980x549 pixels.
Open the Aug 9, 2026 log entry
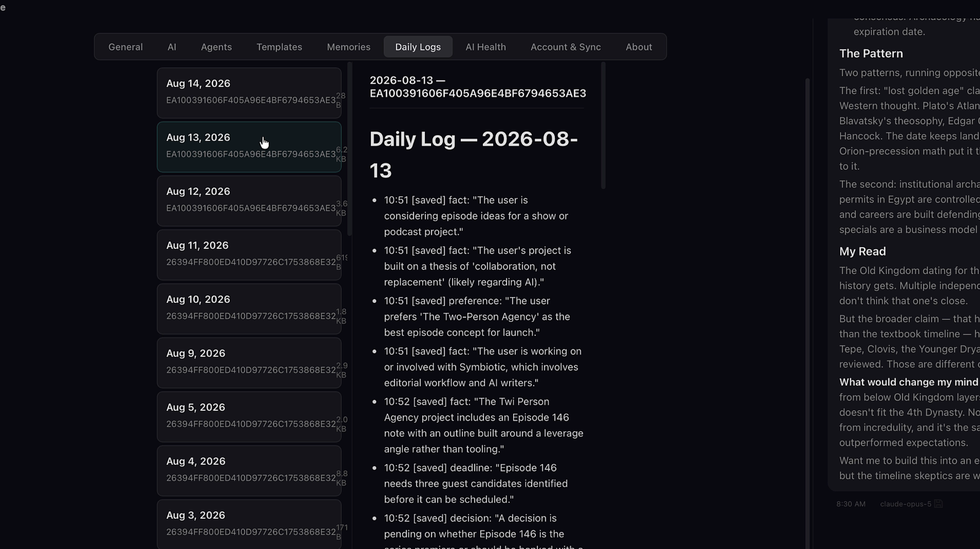click(249, 363)
